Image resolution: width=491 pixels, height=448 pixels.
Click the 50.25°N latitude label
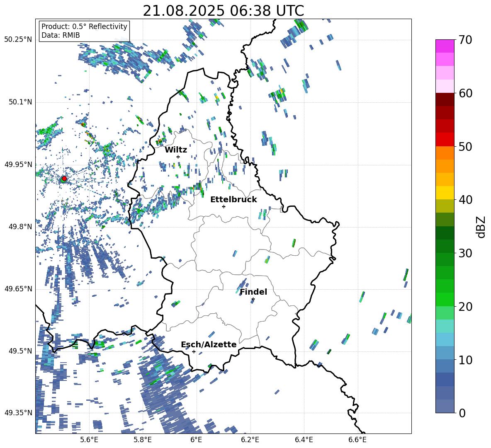pyautogui.click(x=18, y=40)
